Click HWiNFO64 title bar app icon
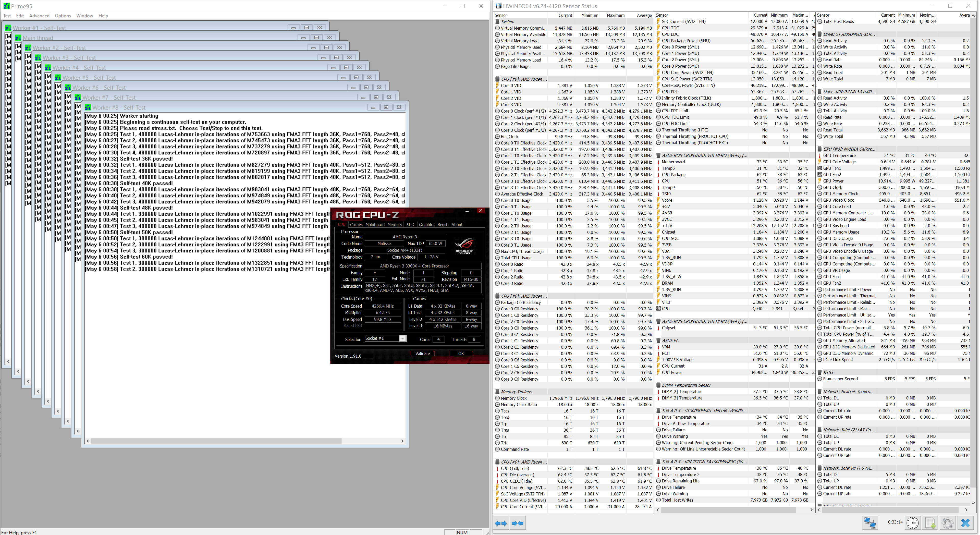 point(498,6)
